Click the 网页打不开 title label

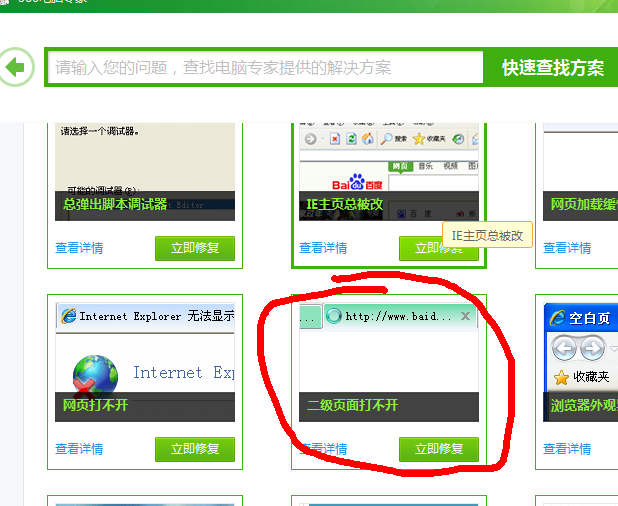click(95, 405)
